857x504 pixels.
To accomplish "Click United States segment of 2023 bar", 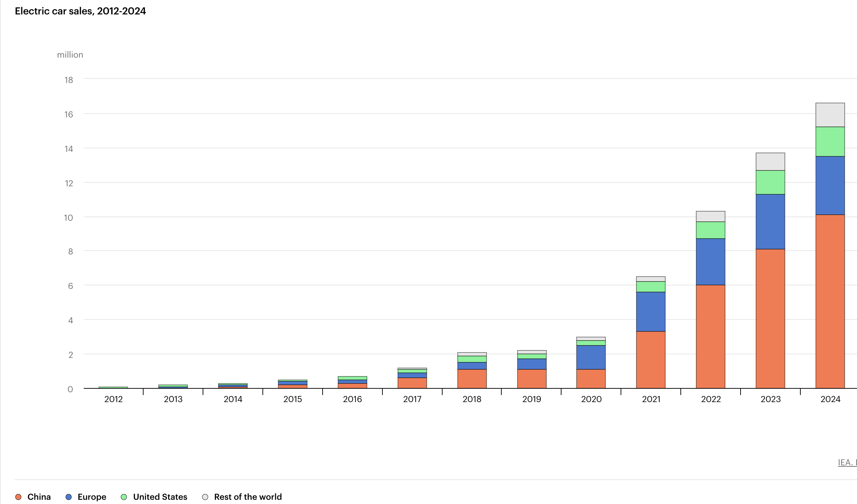I will pyautogui.click(x=770, y=182).
